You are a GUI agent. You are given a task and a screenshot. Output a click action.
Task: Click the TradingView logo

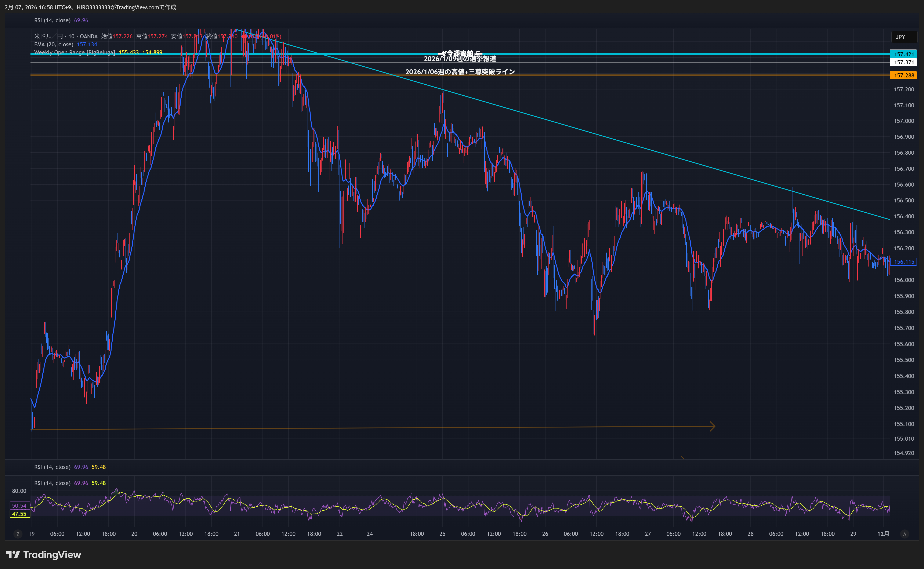tap(43, 555)
